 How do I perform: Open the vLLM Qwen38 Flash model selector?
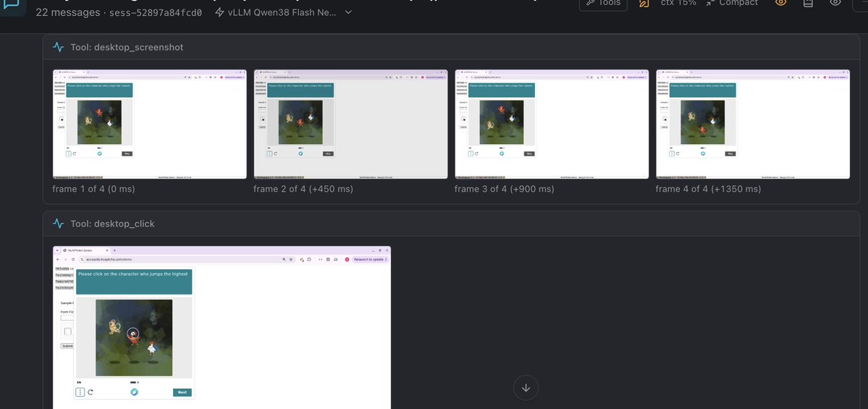point(283,12)
